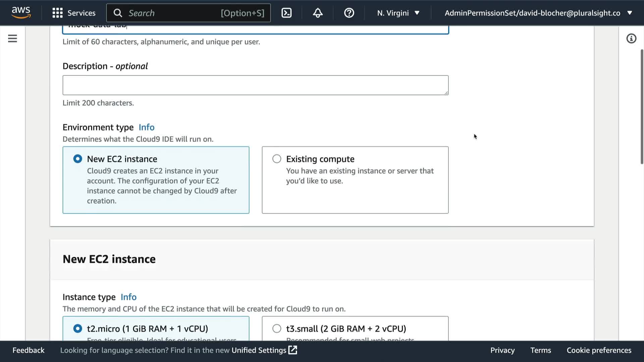644x362 pixels.
Task: Open the Services grid menu
Action: tap(74, 13)
